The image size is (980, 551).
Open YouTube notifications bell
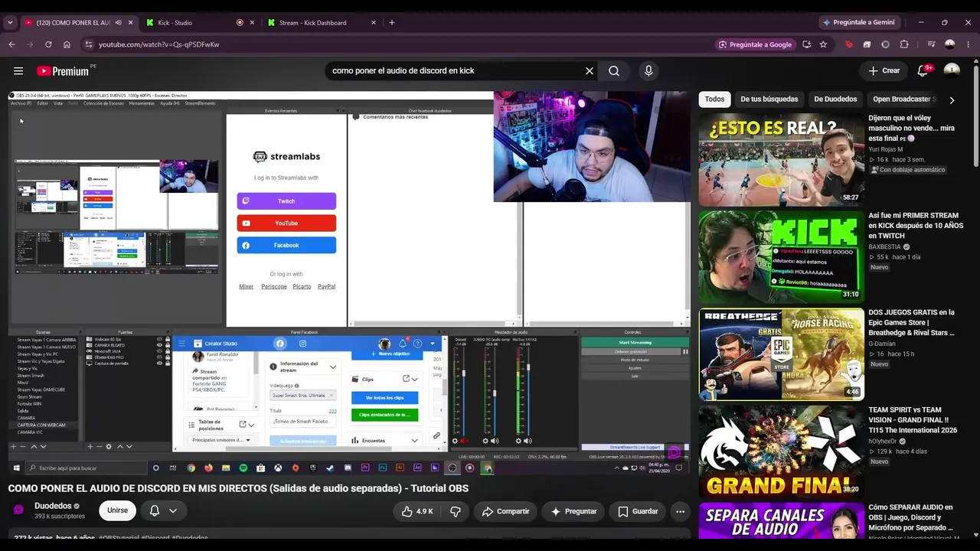(924, 71)
